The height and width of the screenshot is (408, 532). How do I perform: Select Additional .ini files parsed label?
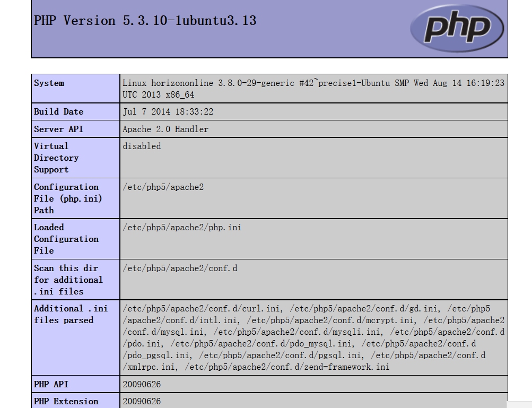tap(76, 338)
